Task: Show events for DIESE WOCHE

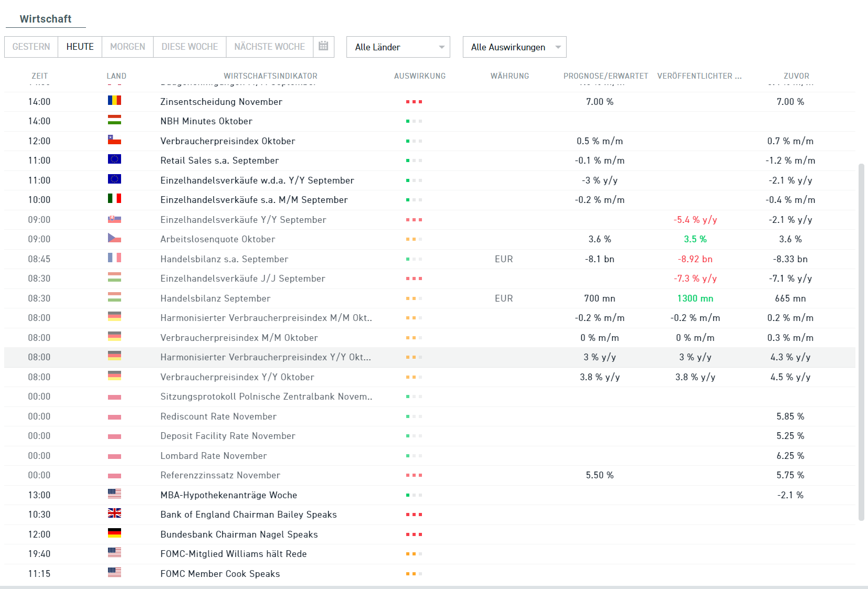Action: 190,47
